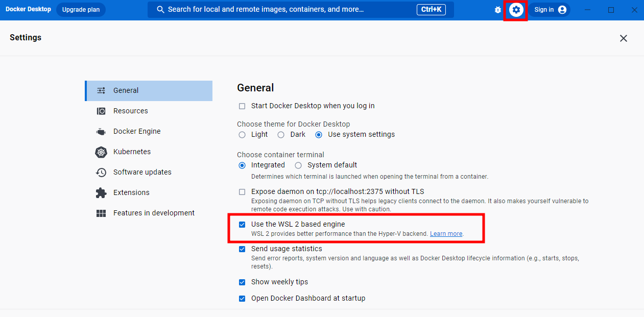Click the Choose container terminal label
Viewport: 644px width, 317px height.
coord(280,155)
